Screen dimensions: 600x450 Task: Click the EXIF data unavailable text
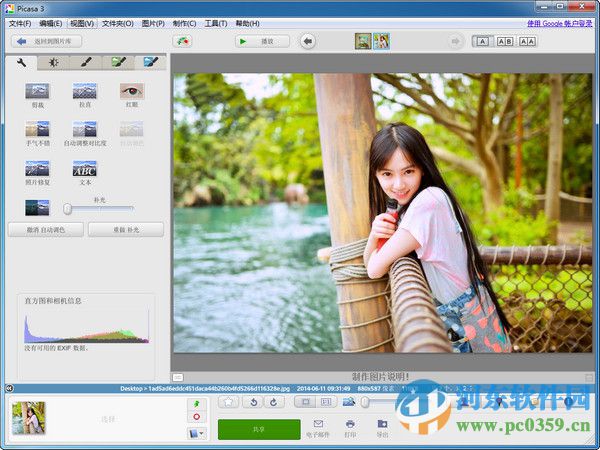coord(57,348)
